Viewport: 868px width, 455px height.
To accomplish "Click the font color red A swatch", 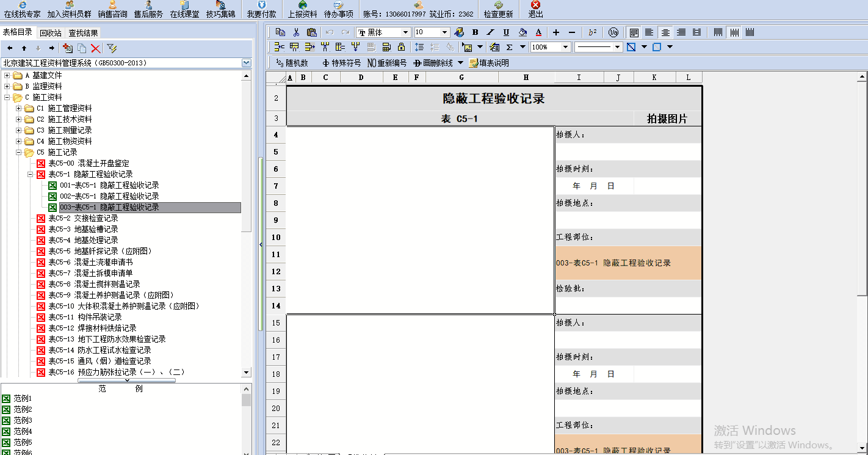I will pos(538,32).
